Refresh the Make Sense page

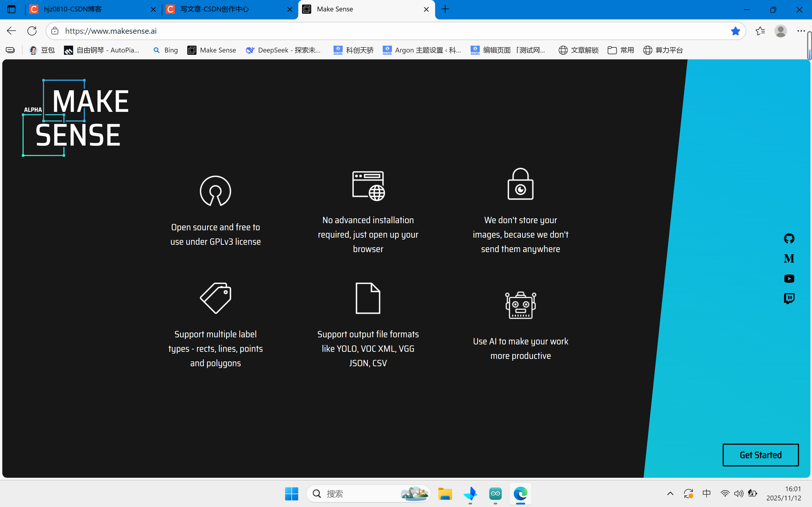tap(32, 31)
